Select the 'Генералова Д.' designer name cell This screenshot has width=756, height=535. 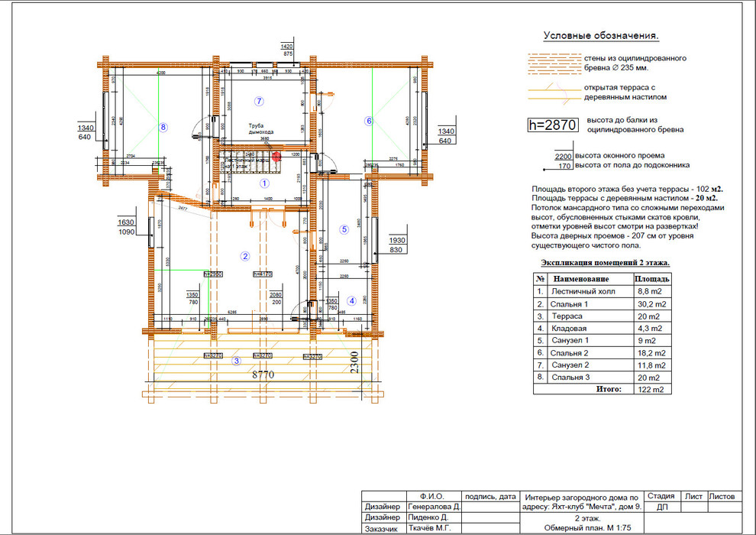tap(434, 507)
